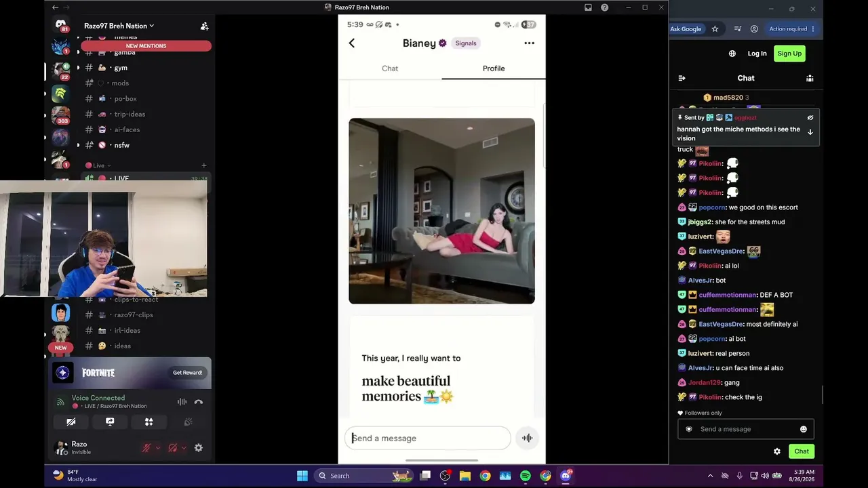The image size is (868, 488).
Task: Undeafen the headphones next to Razo
Action: point(173,448)
